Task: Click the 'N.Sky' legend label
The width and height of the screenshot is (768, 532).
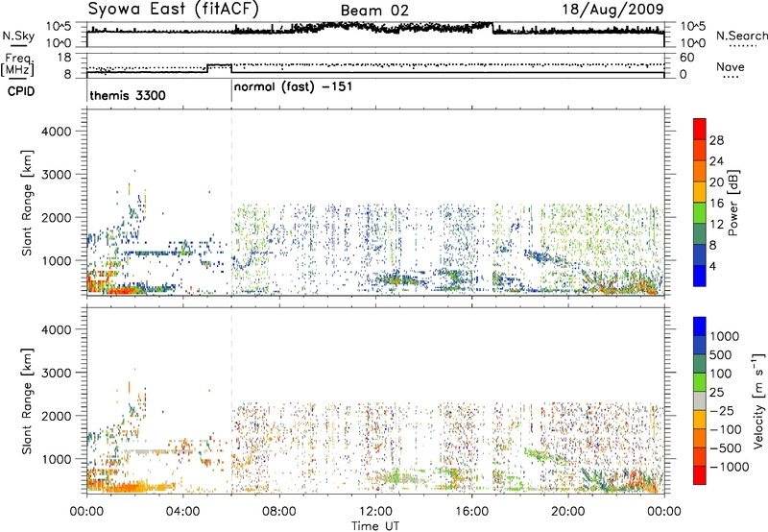Action: click(18, 36)
